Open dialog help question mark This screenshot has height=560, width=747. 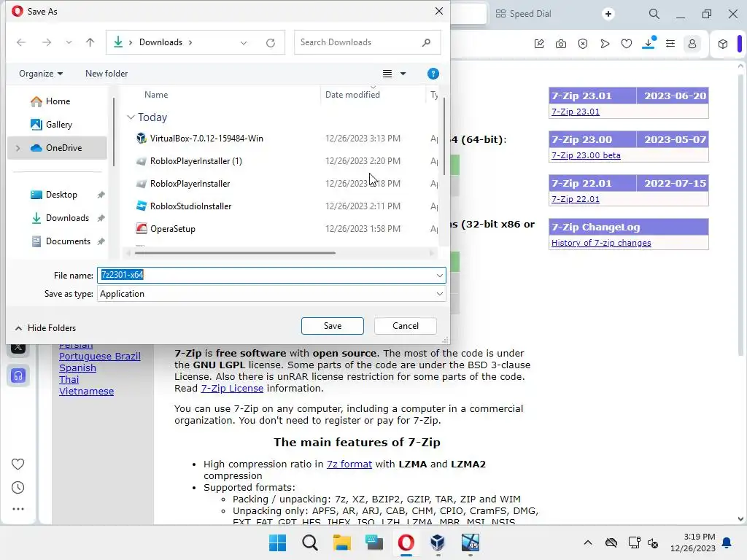433,74
